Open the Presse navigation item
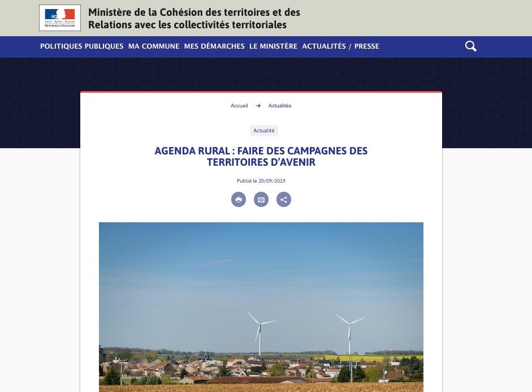The width and height of the screenshot is (532, 392). 367,46
